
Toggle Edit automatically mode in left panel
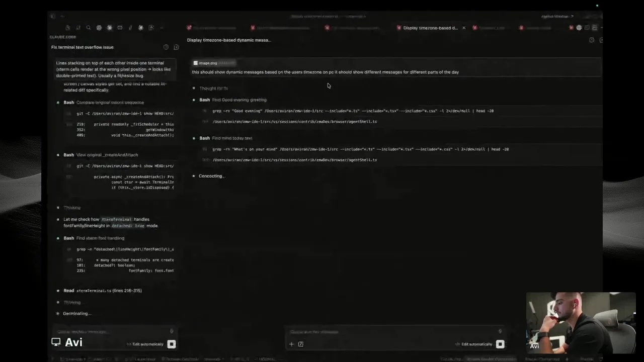point(145,344)
